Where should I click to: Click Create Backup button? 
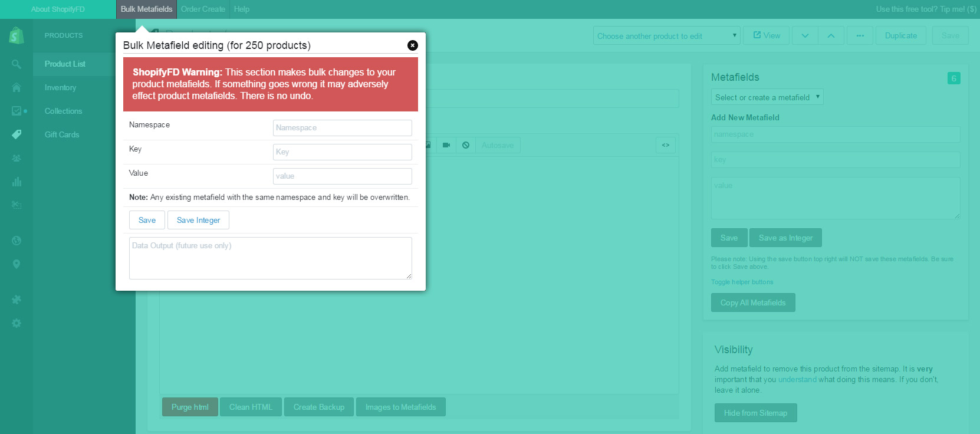click(319, 407)
